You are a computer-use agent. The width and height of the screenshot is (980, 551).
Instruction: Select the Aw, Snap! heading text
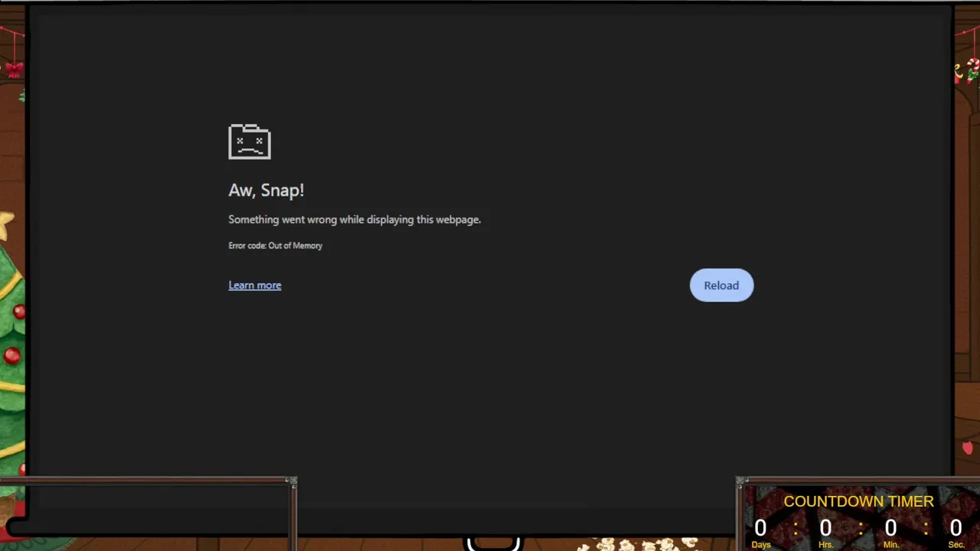(x=266, y=190)
